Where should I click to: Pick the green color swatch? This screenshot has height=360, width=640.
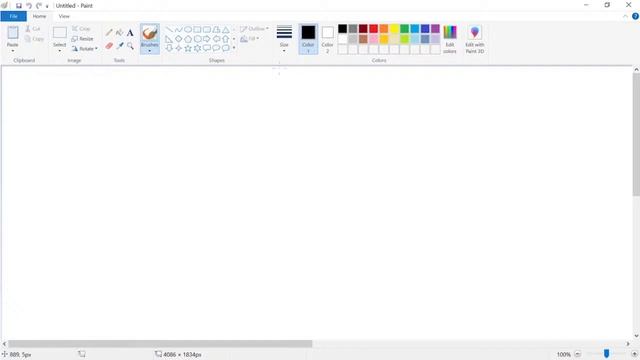tap(404, 29)
